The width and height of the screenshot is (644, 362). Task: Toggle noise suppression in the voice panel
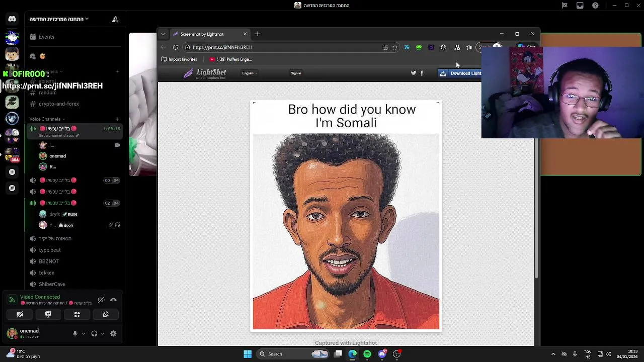pos(101,300)
